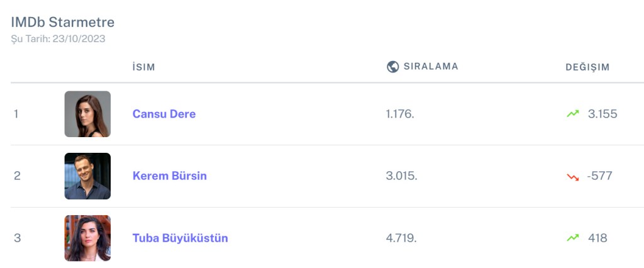Click the Şu Tarih date text
Viewport: 644px width, 268px height.
coord(58,39)
